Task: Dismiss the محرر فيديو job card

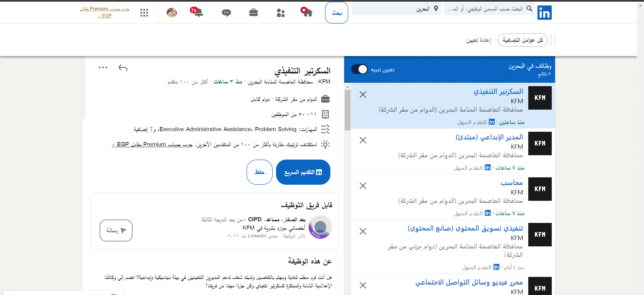Action: coord(363,285)
